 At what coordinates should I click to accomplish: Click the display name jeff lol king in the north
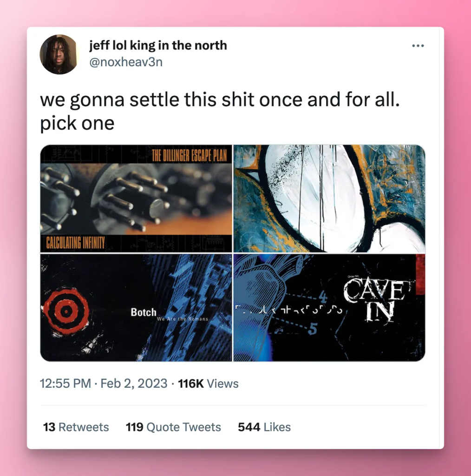pyautogui.click(x=158, y=46)
